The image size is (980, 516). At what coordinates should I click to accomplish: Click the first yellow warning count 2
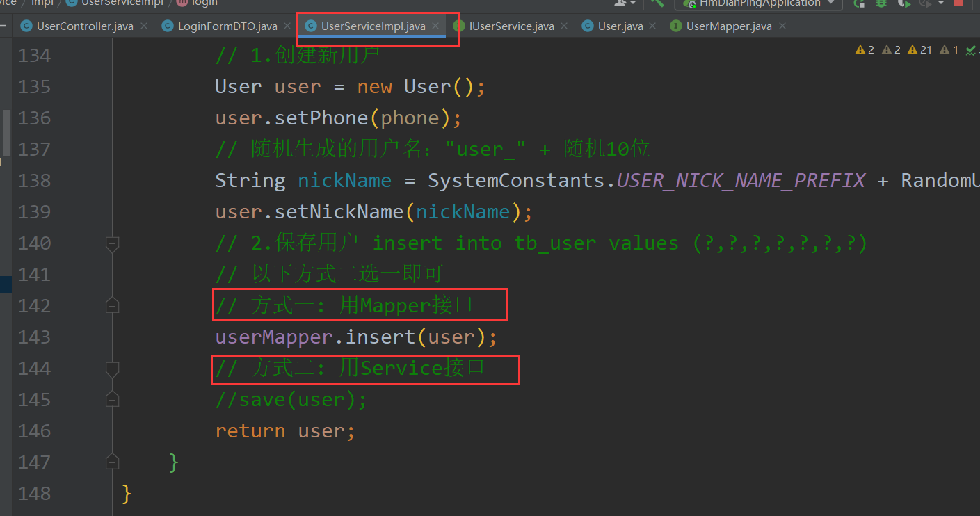coord(865,49)
